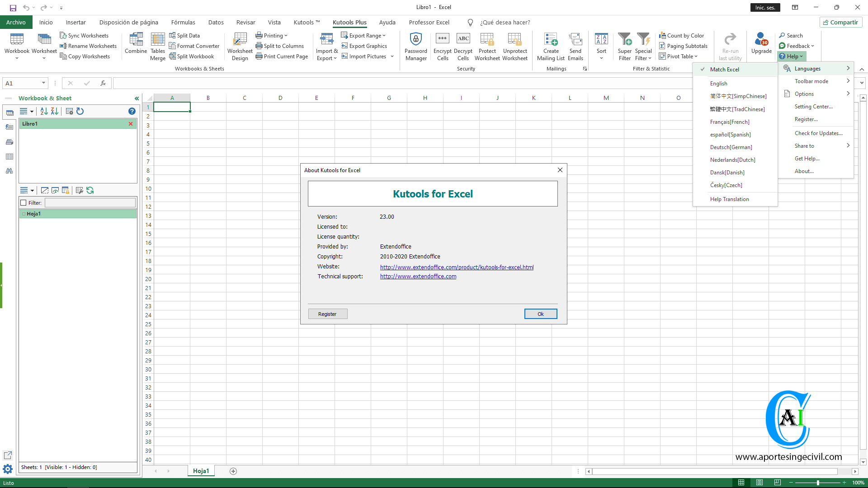Select the Encrypt Cells tool
This screenshot has width=868, height=488.
[442, 45]
